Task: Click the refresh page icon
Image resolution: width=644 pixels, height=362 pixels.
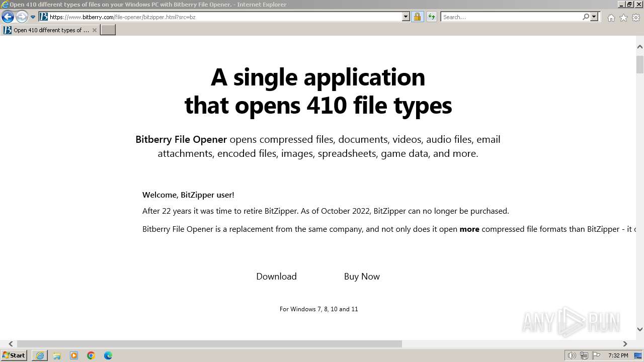Action: tap(432, 17)
